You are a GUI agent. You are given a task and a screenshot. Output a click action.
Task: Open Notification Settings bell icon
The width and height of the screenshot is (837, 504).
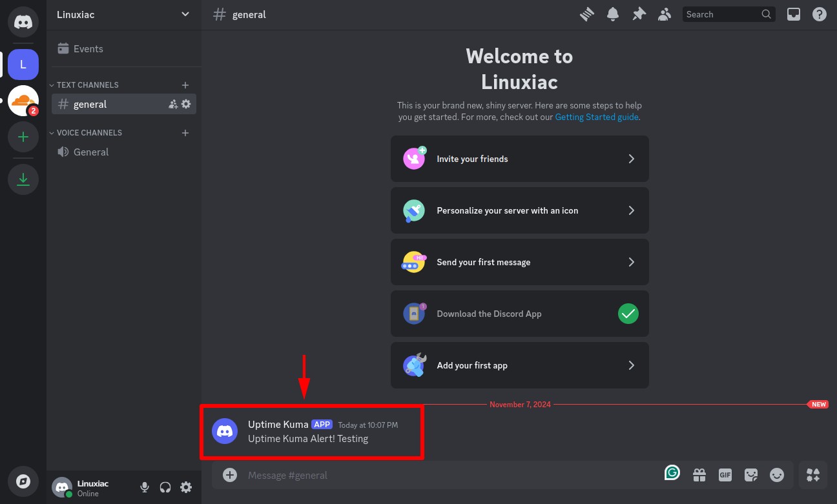pos(613,14)
